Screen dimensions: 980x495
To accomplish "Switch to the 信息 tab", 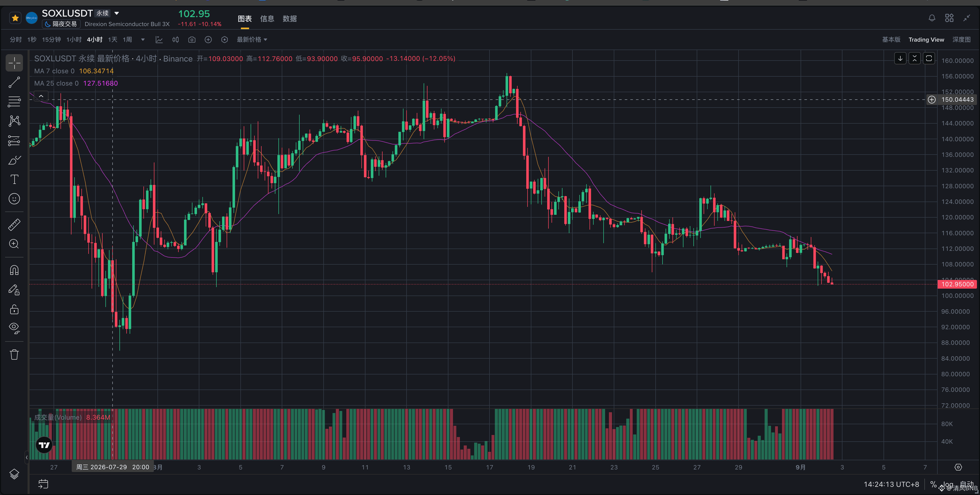I will (267, 19).
